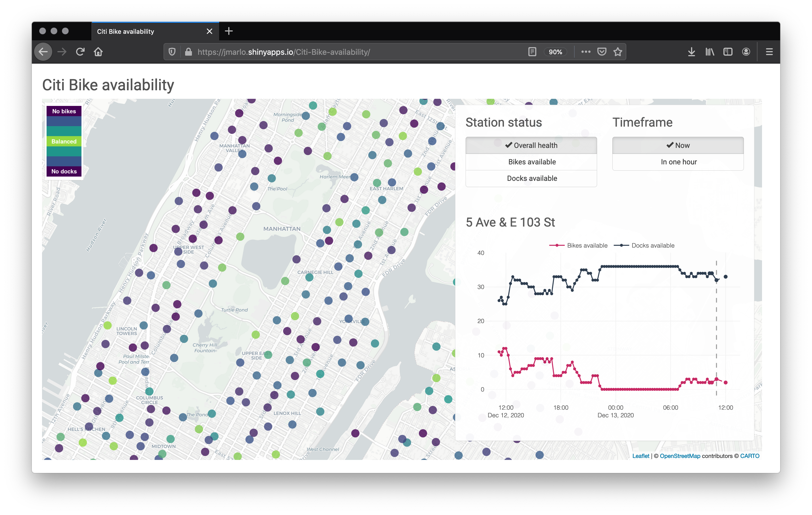
Task: Reload the page with refresh icon
Action: pyautogui.click(x=80, y=52)
